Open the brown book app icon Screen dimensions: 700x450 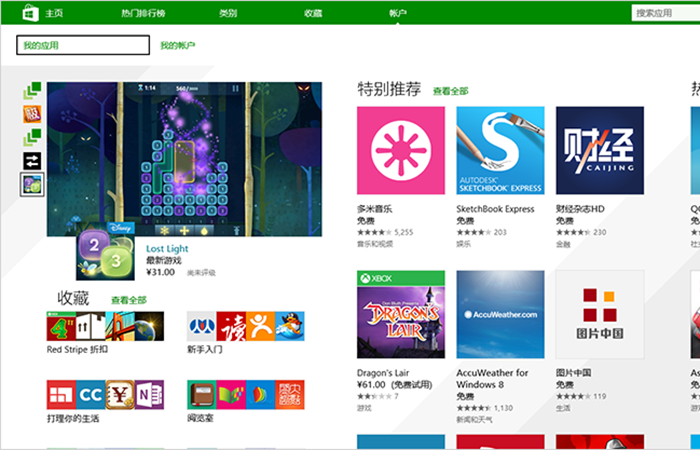click(201, 395)
